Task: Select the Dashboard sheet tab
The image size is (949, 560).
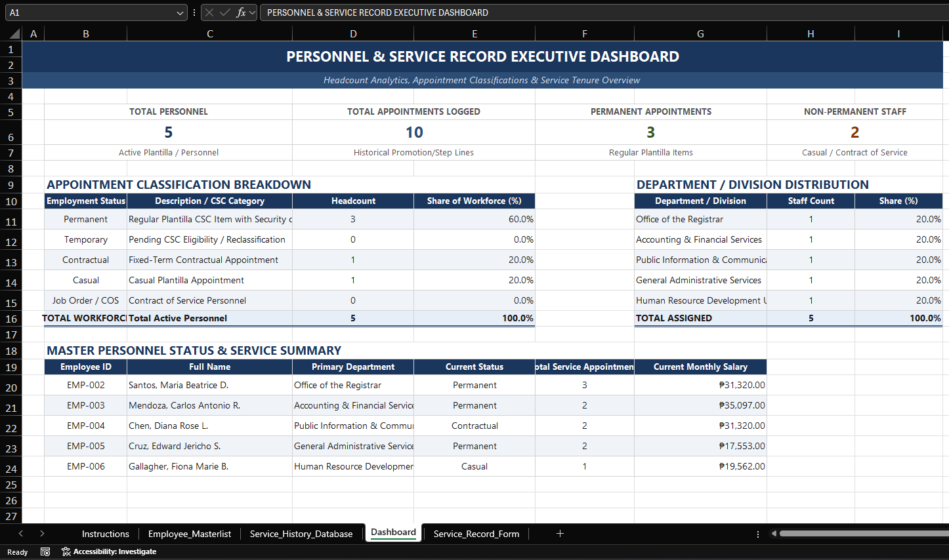Action: pos(394,532)
